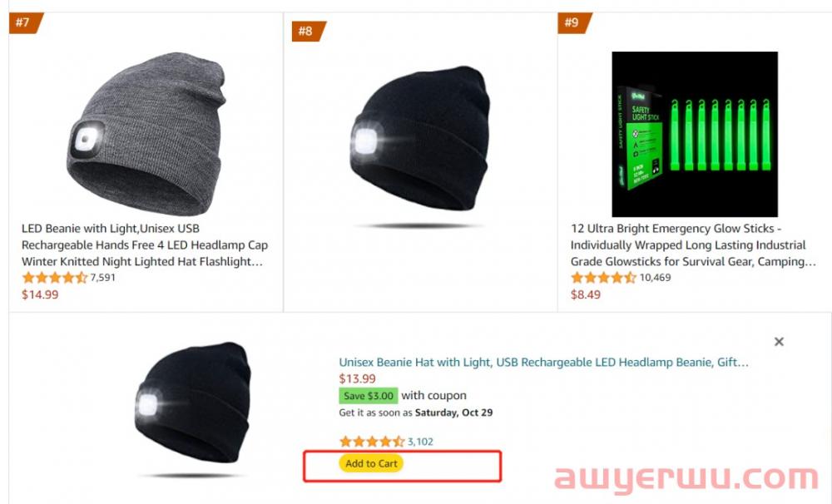This screenshot has height=504, width=832.
Task: Click the quick-view star rating icons
Action: (x=372, y=442)
